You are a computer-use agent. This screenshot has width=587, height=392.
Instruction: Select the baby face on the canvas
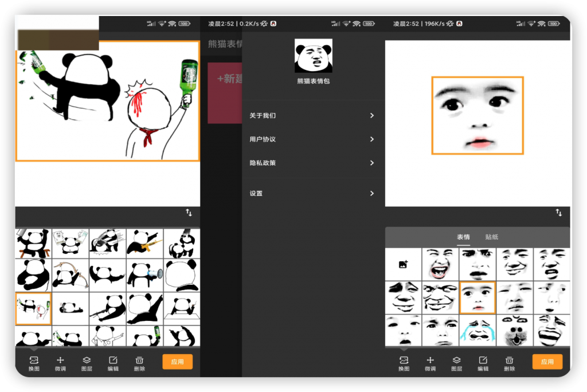(478, 115)
